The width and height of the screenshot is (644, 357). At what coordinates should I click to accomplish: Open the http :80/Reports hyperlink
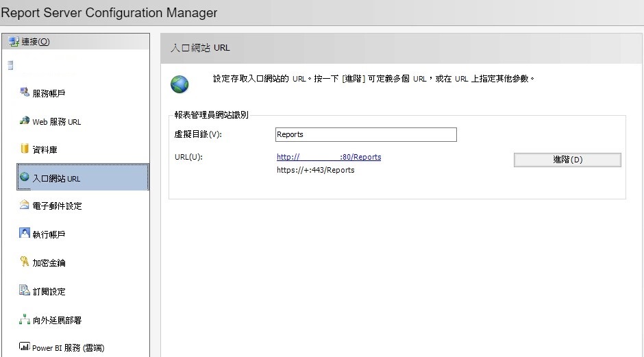tap(329, 157)
